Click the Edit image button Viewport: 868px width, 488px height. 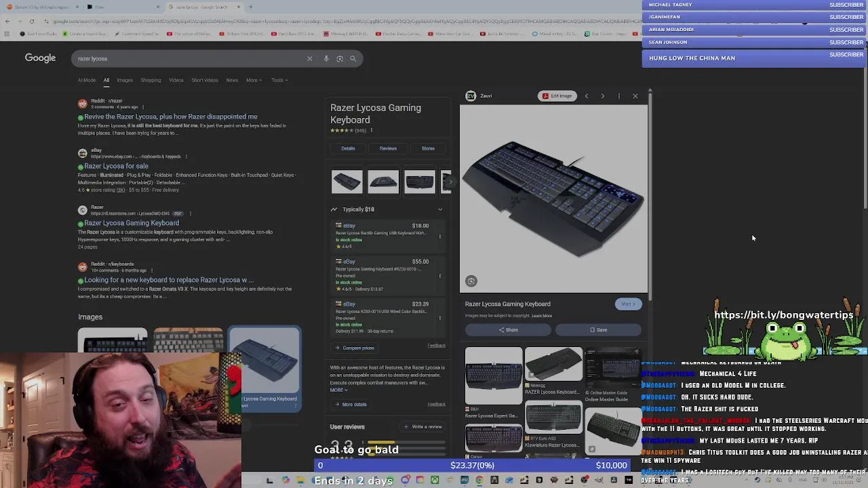coord(557,96)
